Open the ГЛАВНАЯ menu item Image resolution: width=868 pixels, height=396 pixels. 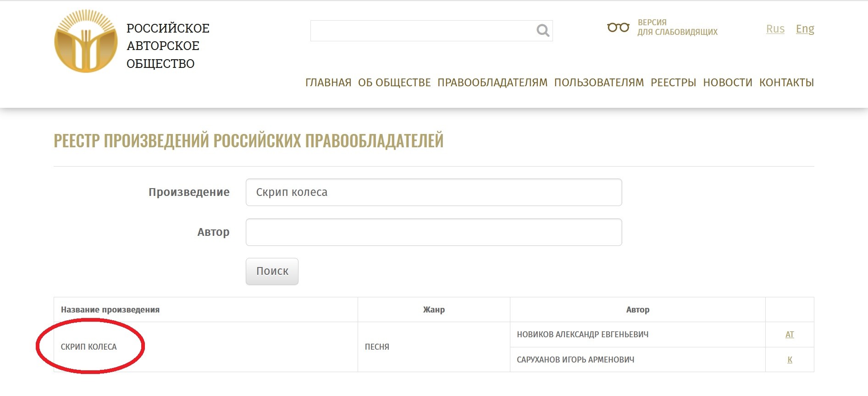click(328, 83)
